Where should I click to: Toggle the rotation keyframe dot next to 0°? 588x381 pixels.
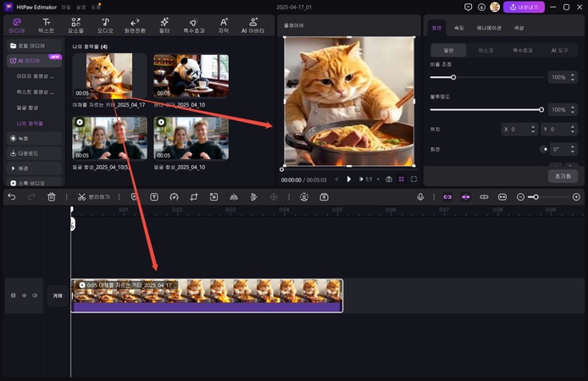click(x=544, y=149)
